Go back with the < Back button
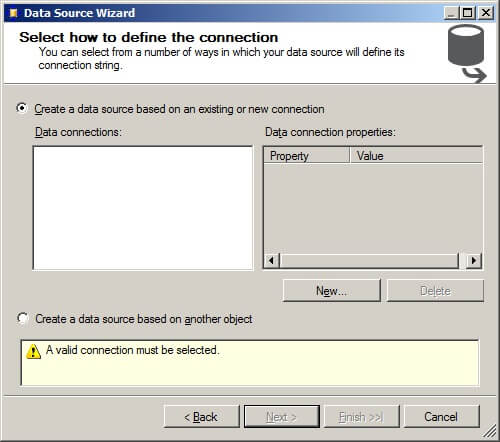 click(202, 417)
